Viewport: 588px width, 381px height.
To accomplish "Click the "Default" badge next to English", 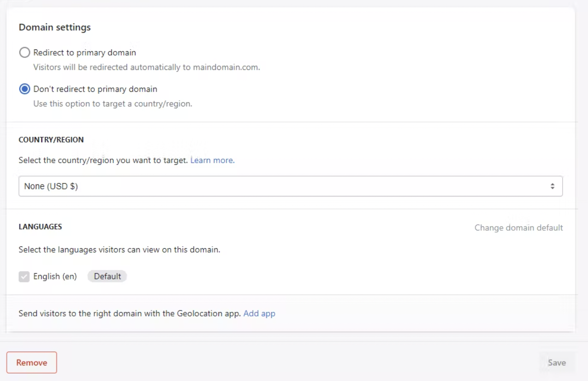I will pyautogui.click(x=107, y=276).
